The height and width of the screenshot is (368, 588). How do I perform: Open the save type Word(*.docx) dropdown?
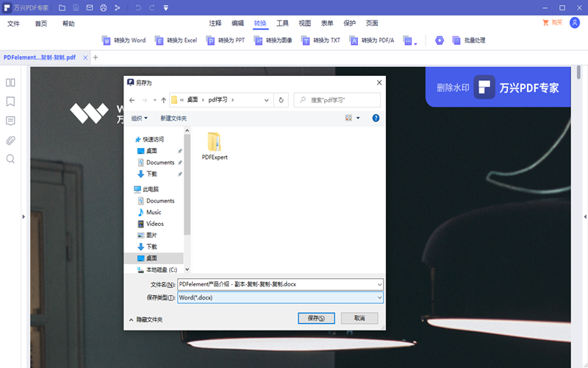pyautogui.click(x=280, y=298)
